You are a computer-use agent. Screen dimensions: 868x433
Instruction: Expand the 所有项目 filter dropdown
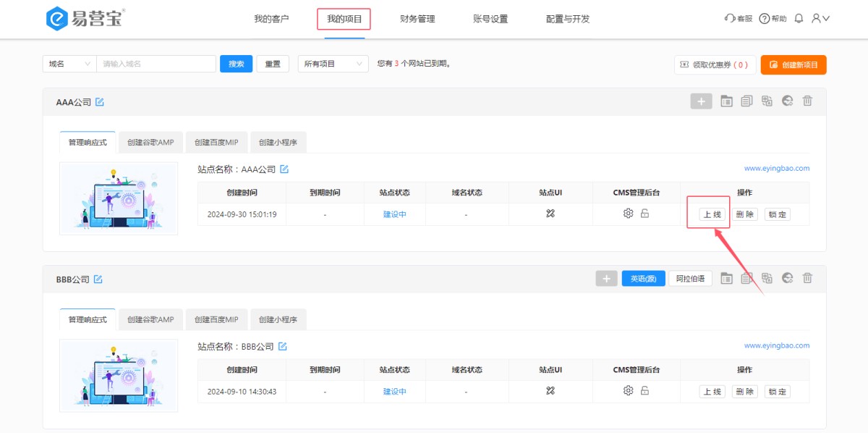[x=333, y=64]
